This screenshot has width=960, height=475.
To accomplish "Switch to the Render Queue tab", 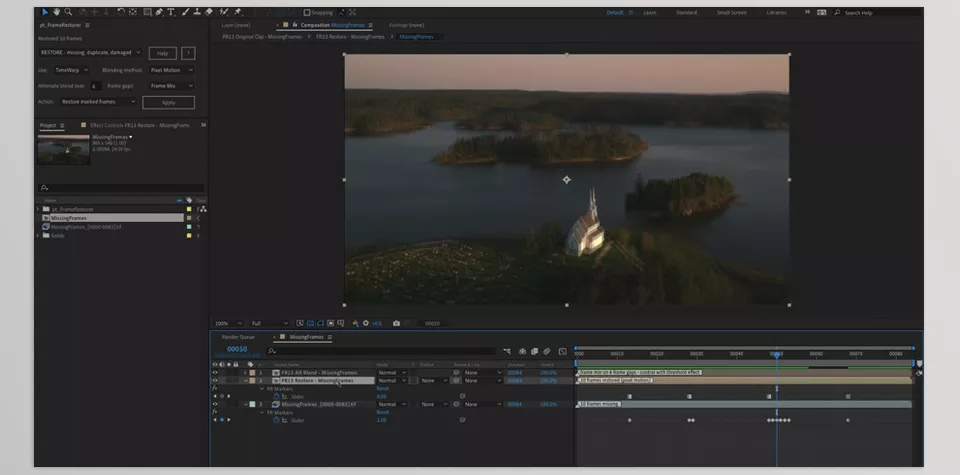I will tap(238, 337).
